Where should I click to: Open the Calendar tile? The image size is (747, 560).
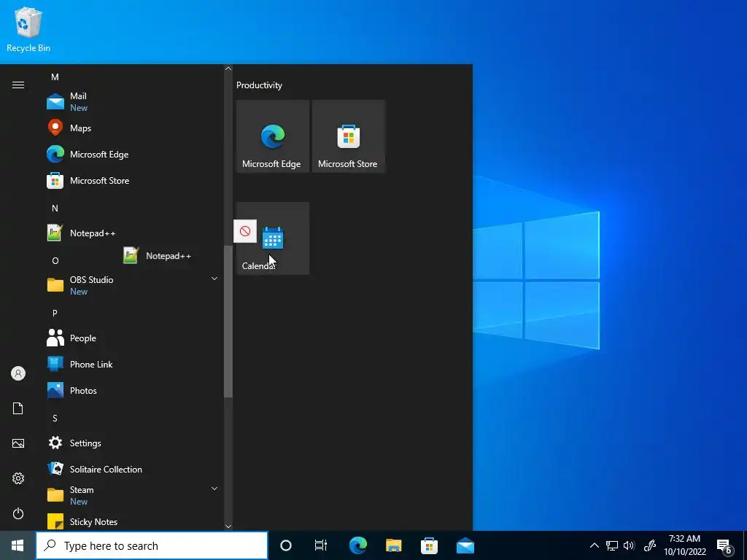point(273,238)
